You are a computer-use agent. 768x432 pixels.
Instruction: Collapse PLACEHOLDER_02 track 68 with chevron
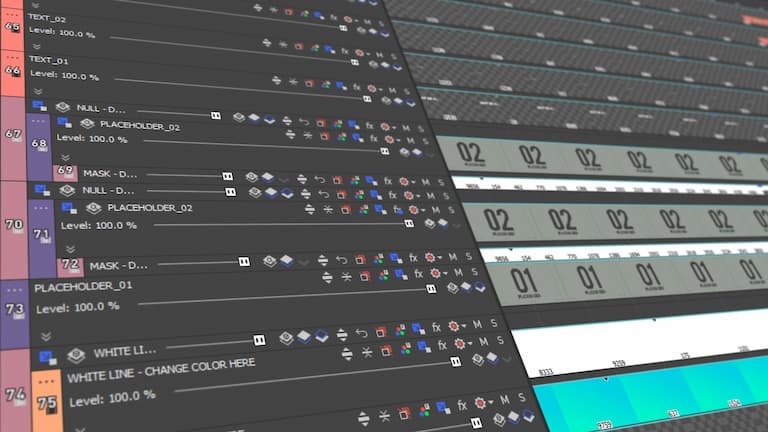65,158
